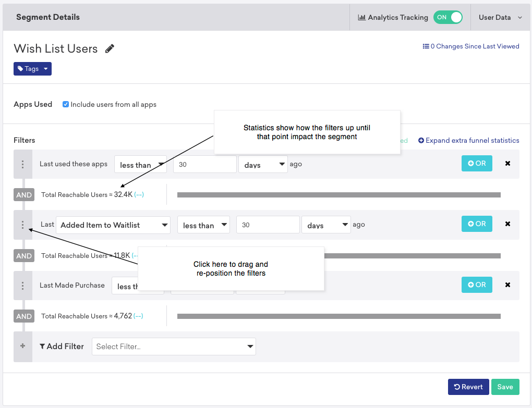Click the tag icon on the Tags button

click(x=21, y=68)
